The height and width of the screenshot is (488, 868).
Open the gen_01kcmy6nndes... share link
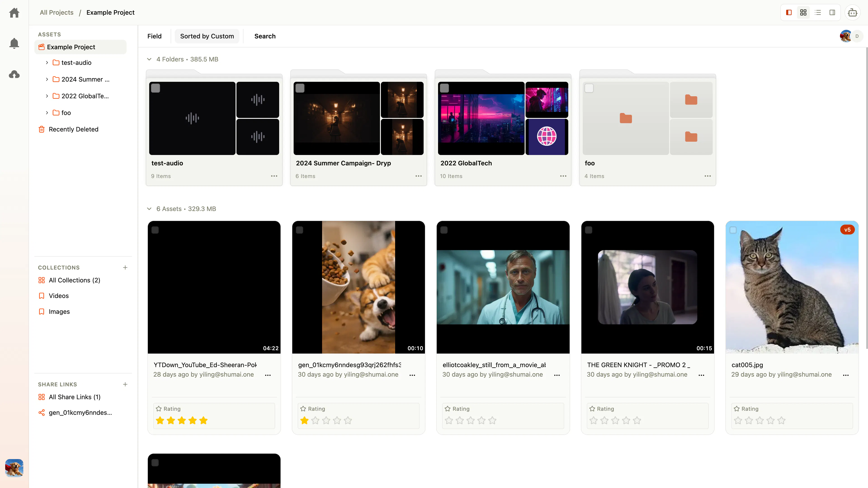(75, 413)
